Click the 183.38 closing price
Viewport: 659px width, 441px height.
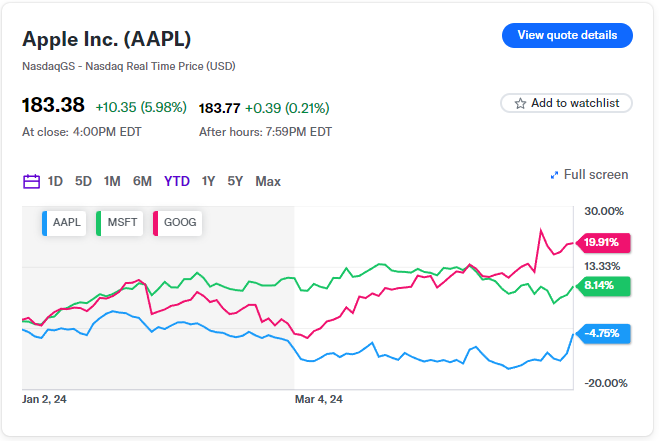click(x=53, y=105)
